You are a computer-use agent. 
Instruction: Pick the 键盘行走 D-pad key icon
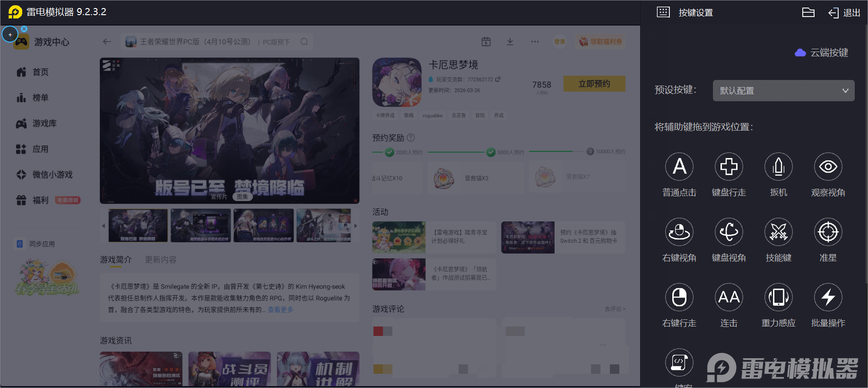(x=729, y=167)
